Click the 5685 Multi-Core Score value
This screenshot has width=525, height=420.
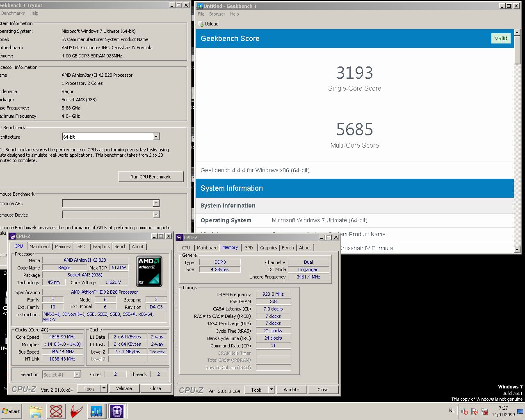(x=355, y=130)
